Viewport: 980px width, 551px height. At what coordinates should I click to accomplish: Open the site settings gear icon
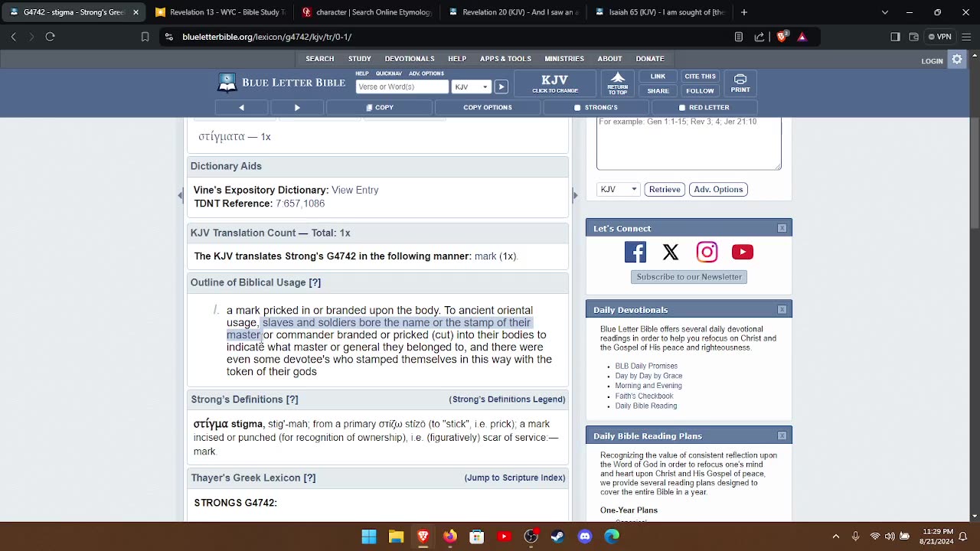pos(957,59)
